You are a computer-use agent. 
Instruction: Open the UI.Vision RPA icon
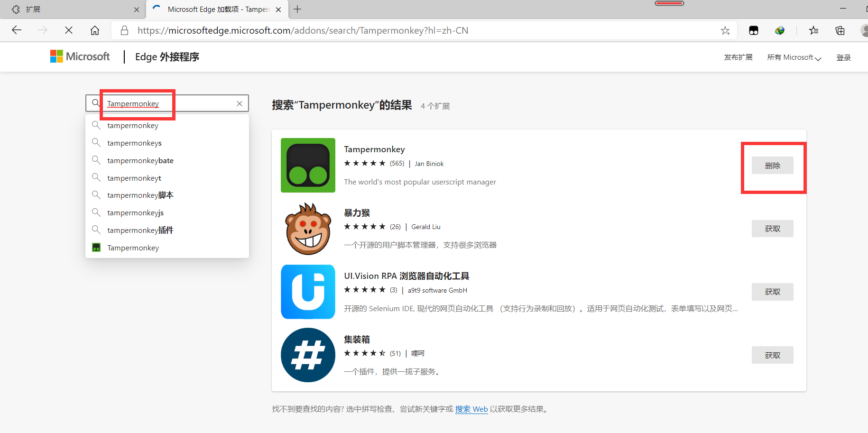(x=308, y=292)
